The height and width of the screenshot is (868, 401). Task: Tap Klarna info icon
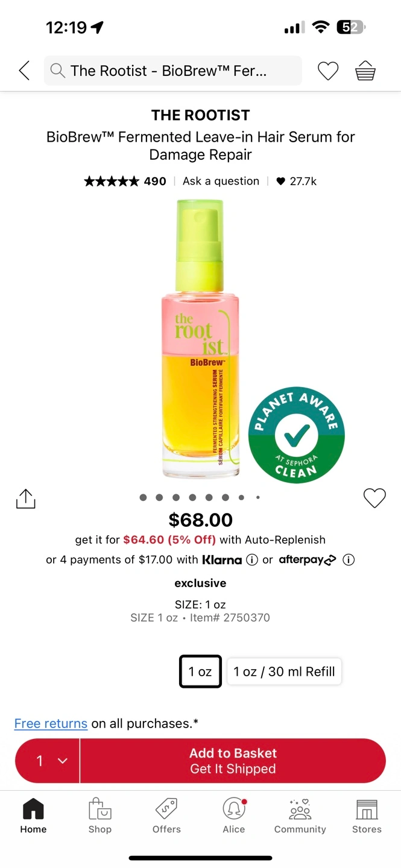(252, 559)
